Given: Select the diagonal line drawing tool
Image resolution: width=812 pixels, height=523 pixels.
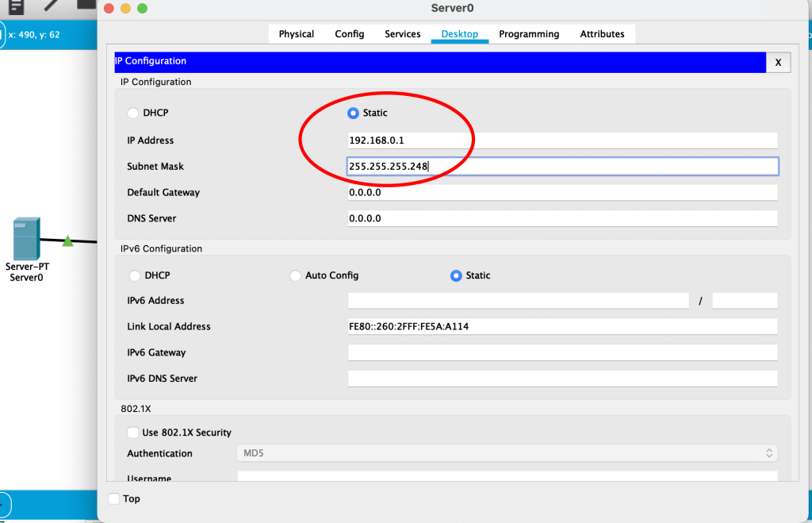Looking at the screenshot, I should (52, 5).
